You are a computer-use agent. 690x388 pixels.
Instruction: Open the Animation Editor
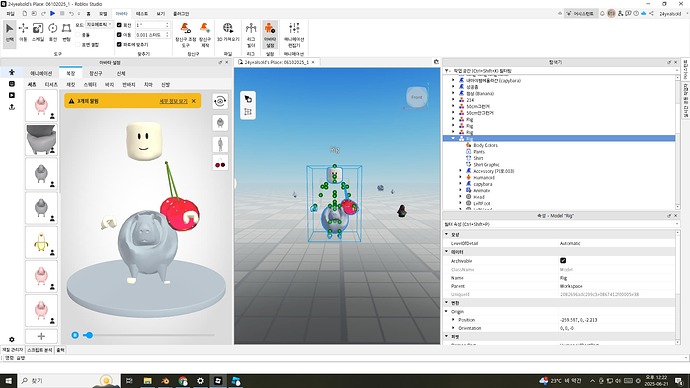pos(294,35)
